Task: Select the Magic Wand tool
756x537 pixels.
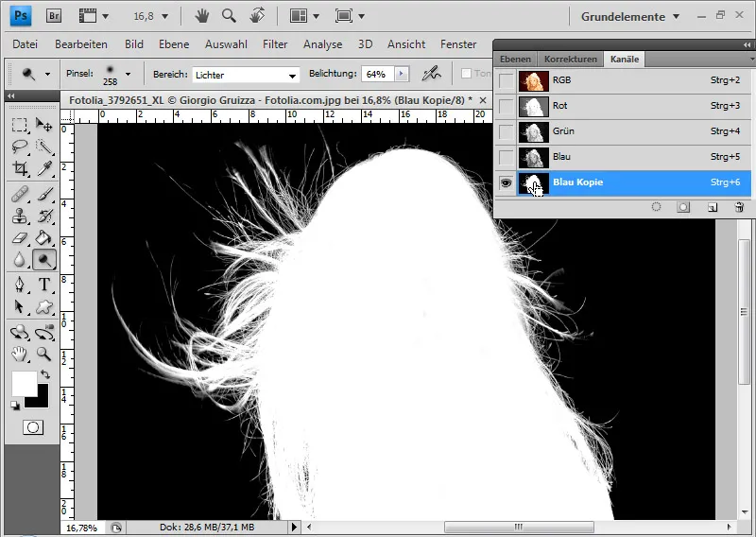Action: coord(43,147)
